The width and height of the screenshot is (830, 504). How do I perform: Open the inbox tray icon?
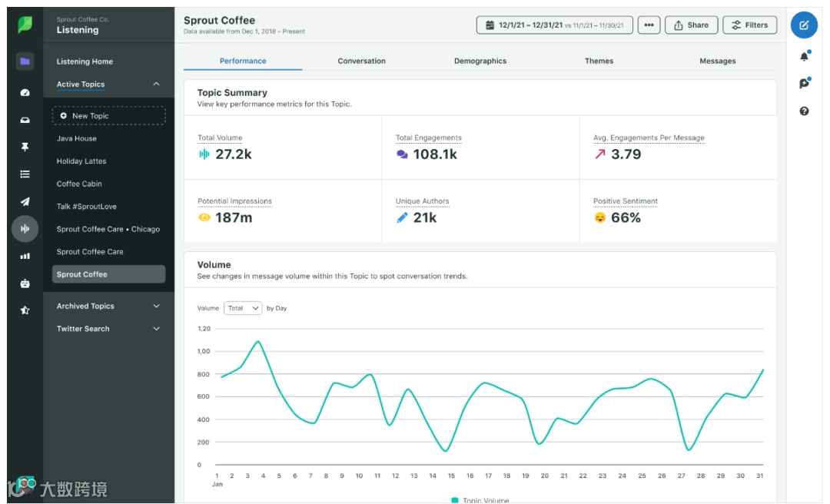pyautogui.click(x=25, y=120)
